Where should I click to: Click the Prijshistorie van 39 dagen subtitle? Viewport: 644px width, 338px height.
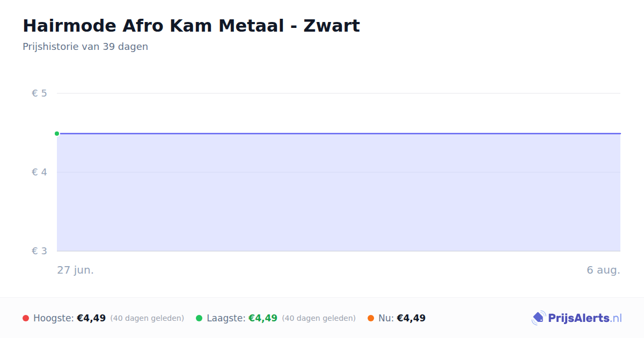[x=85, y=47]
